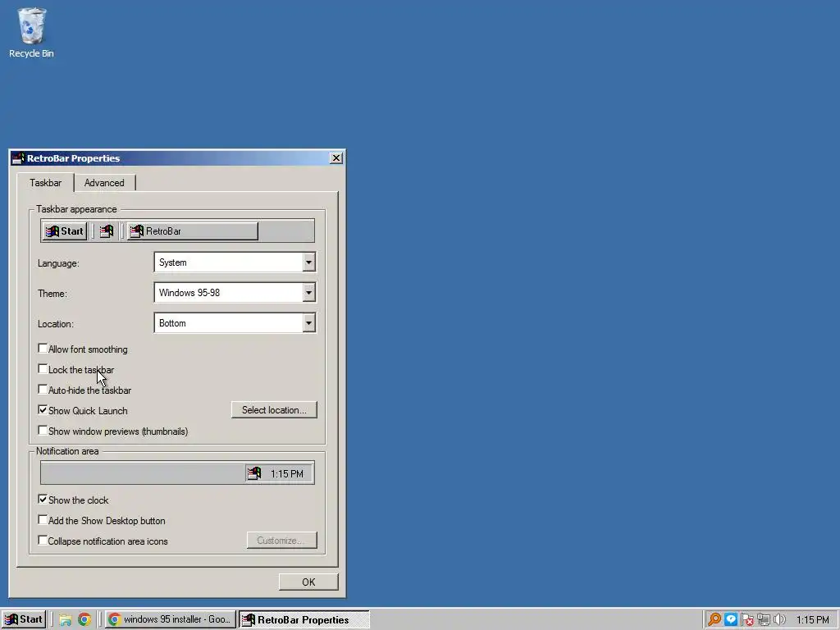This screenshot has width=840, height=630.
Task: Click the Start button in the appearance preview
Action: [x=64, y=231]
